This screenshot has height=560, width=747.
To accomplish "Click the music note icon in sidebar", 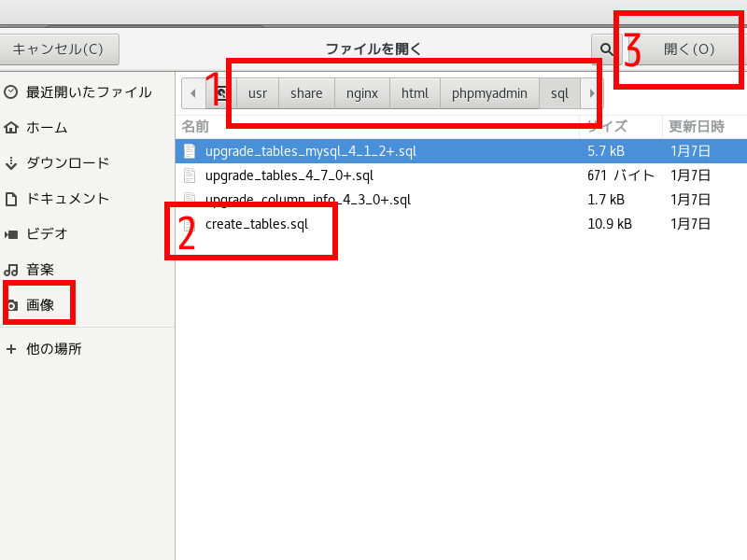I will click(11, 270).
